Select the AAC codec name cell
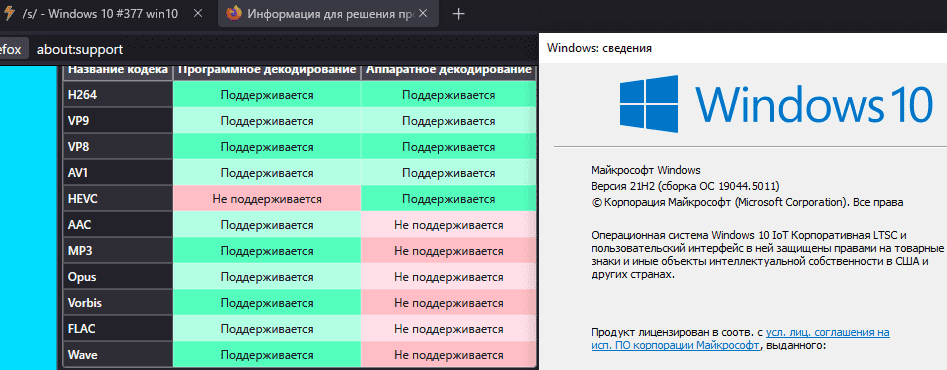This screenshot has height=370, width=947. [x=118, y=225]
